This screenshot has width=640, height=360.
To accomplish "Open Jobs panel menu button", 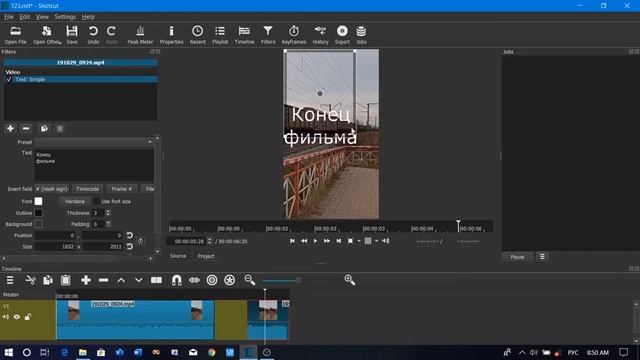I will tap(542, 256).
